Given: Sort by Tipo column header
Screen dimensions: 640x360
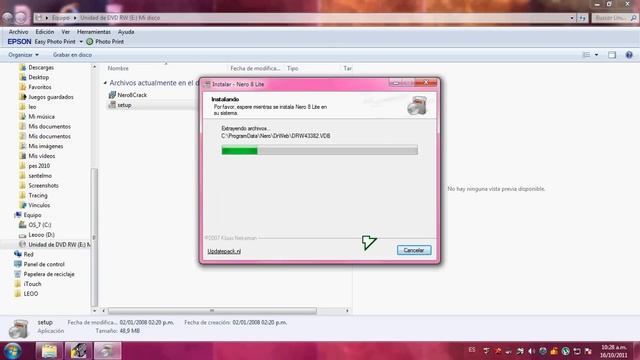Looking at the screenshot, I should point(293,68).
